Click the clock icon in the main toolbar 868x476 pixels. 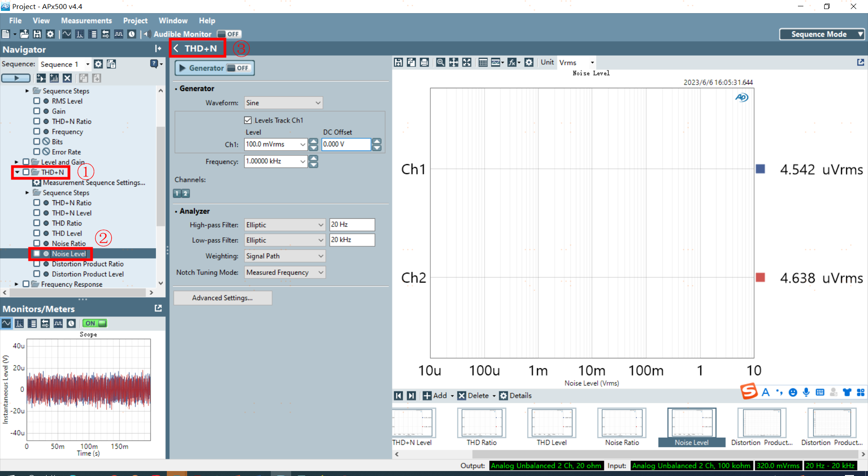132,34
